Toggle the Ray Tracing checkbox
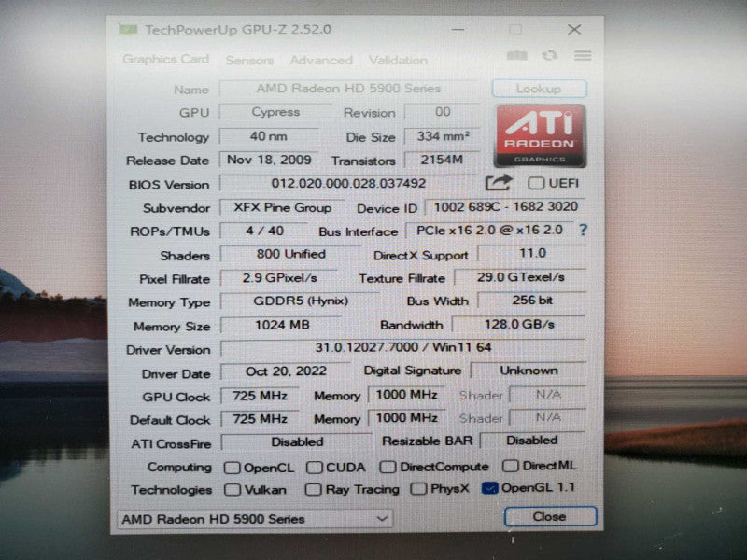 coord(313,489)
